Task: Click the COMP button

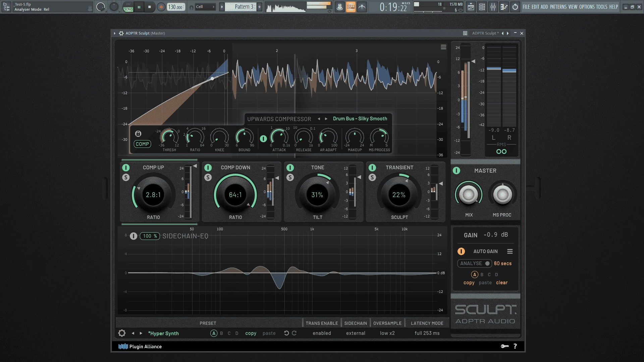Action: point(142,144)
